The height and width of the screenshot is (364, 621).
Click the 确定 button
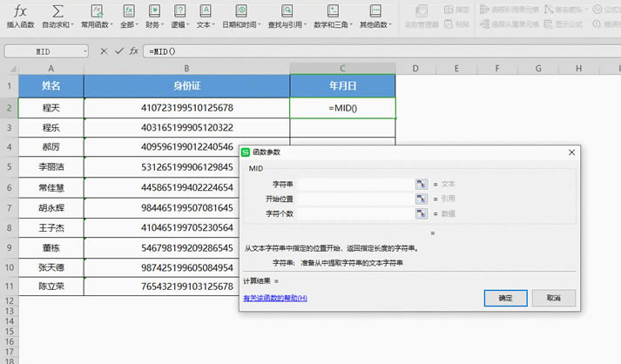coord(505,298)
